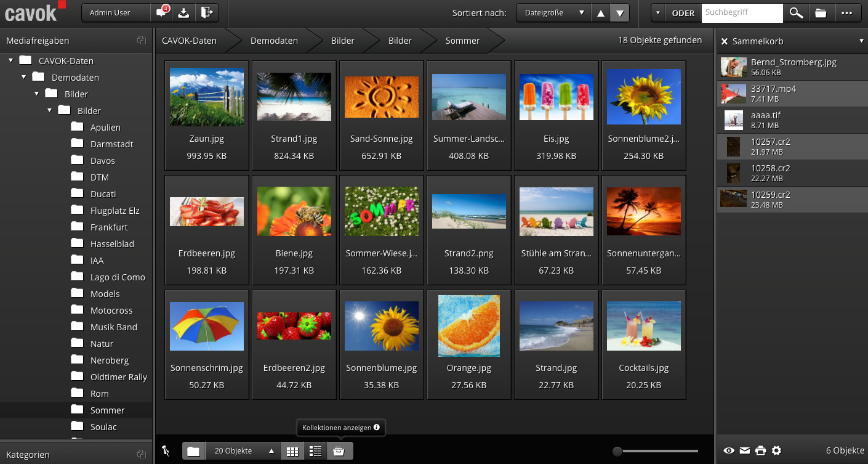Collapse the Demodaten tree node
The width and height of the screenshot is (868, 464).
(x=23, y=78)
